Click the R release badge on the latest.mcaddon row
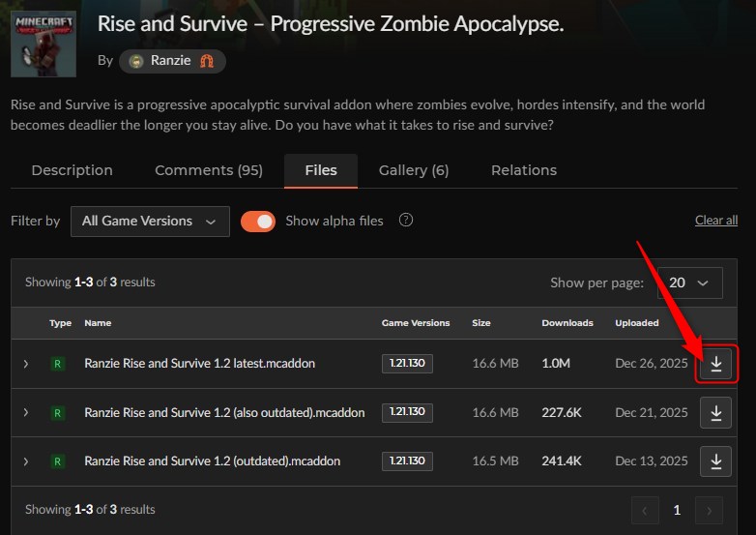This screenshot has height=535, width=756. pyautogui.click(x=57, y=363)
